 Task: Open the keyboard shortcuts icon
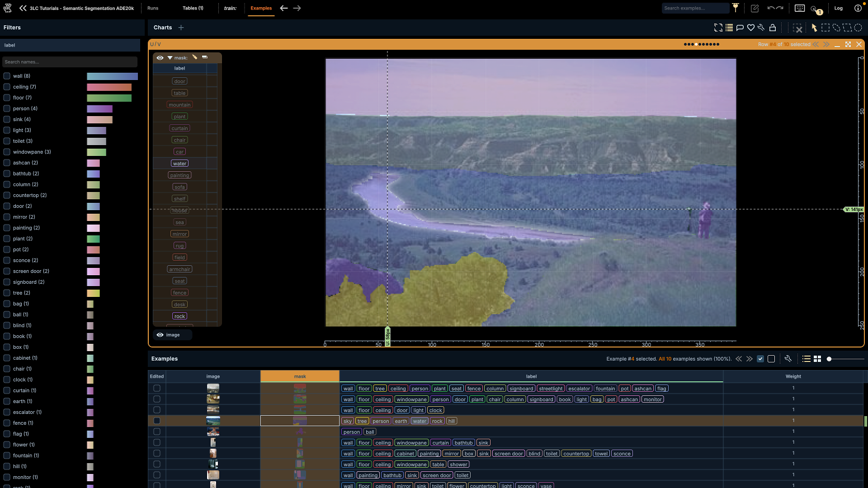click(800, 8)
